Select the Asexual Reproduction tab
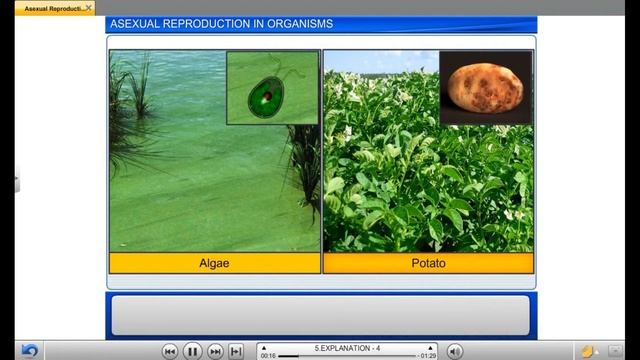 [55, 8]
